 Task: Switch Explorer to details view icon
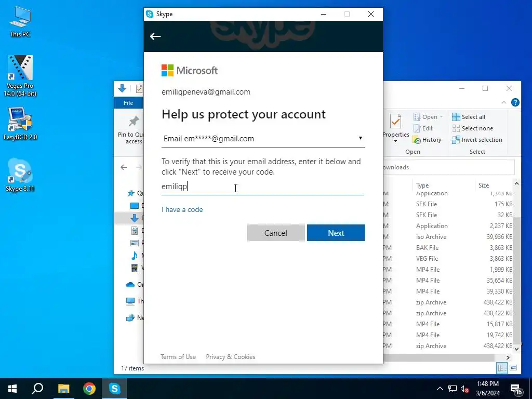pyautogui.click(x=502, y=368)
